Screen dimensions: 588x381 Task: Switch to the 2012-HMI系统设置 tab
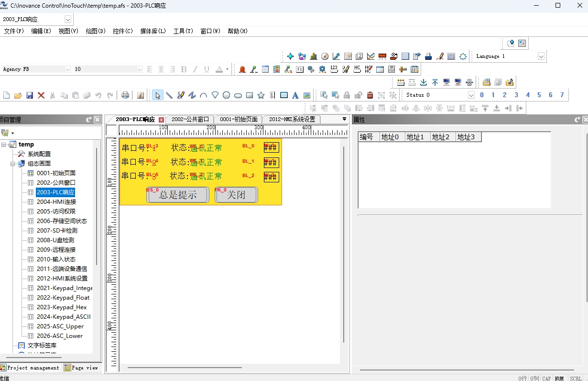pos(292,119)
